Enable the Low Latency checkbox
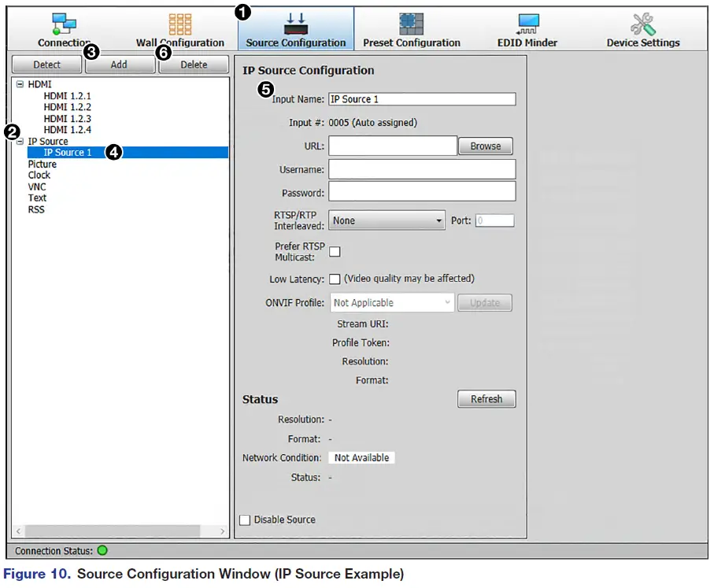This screenshot has height=588, width=725. tap(335, 279)
